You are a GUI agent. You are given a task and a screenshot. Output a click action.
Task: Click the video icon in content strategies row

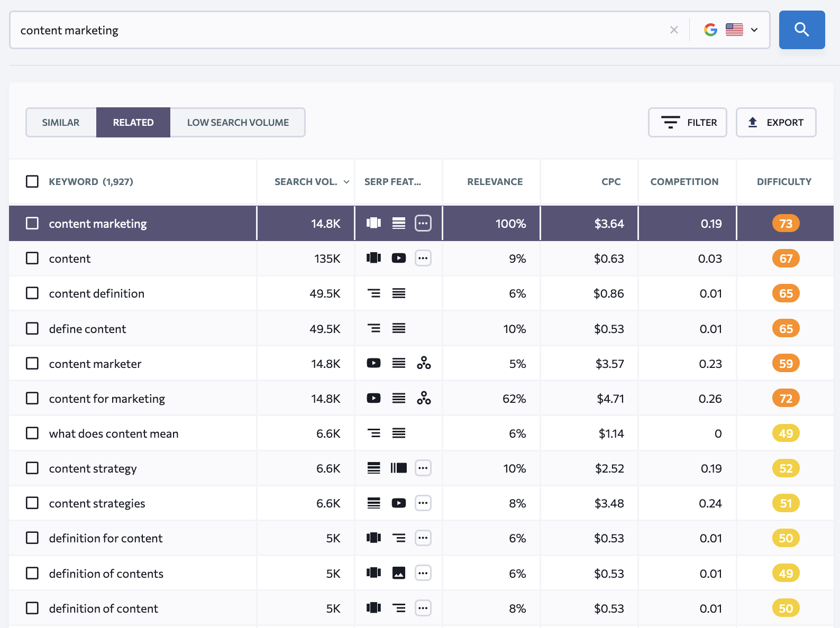click(398, 503)
